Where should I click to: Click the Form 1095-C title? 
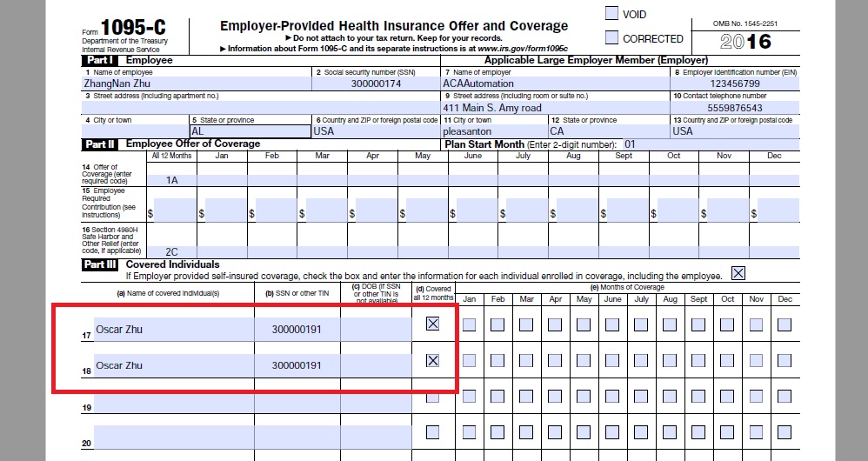click(133, 28)
